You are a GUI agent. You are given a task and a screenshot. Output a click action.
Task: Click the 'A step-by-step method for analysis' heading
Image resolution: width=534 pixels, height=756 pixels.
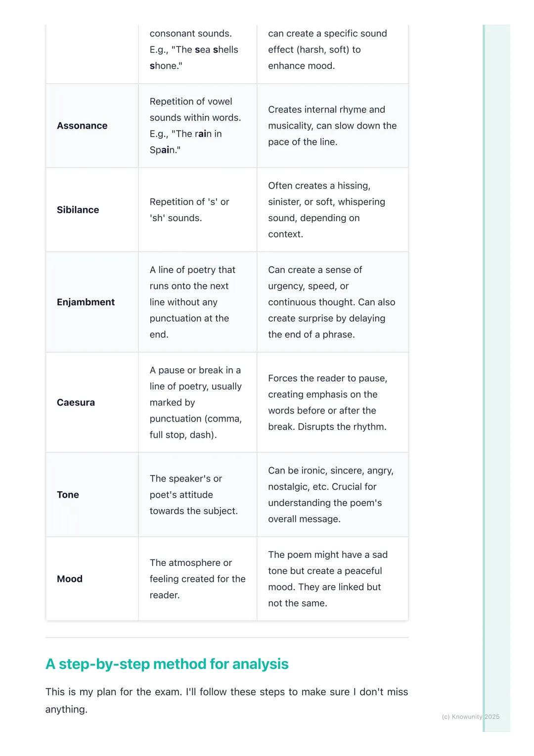coord(167,664)
